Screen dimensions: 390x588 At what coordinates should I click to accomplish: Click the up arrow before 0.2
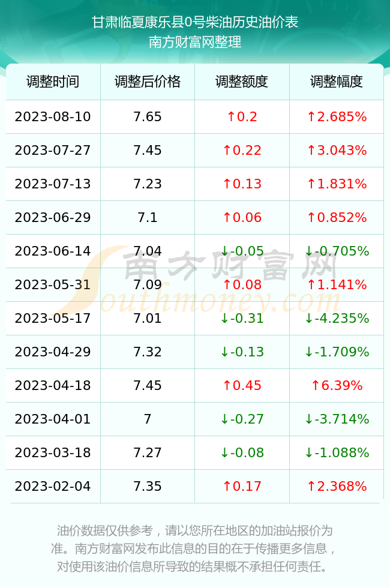(232, 117)
